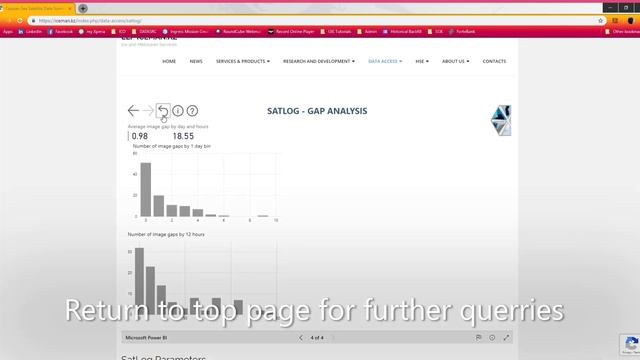Open the Admin bookmark folder
Image resolution: width=640 pixels, height=360 pixels.
(367, 31)
